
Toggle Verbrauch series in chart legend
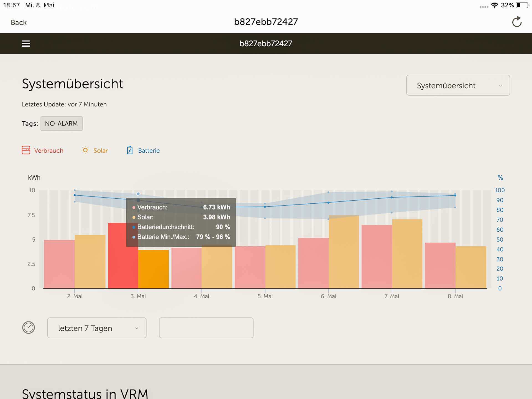click(49, 150)
